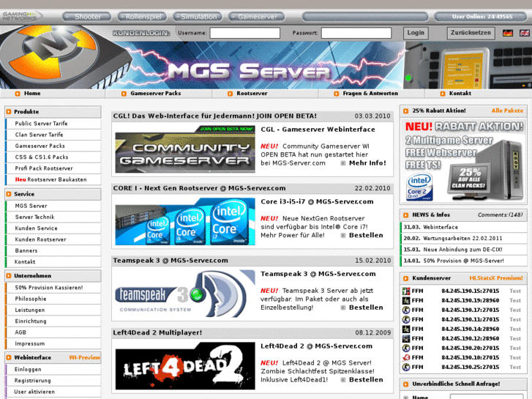The image size is (532, 399).
Task: Click game icon beside 84.245.190.19:28960
Action: [406, 300]
